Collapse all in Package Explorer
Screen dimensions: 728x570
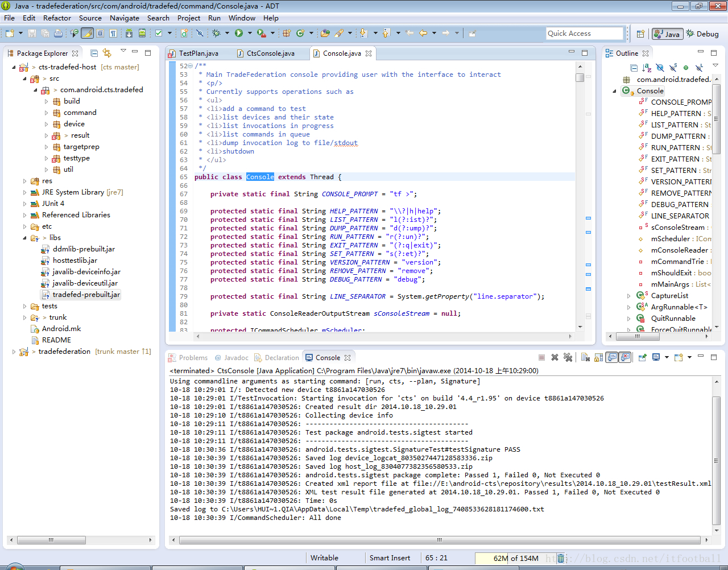pyautogui.click(x=94, y=53)
